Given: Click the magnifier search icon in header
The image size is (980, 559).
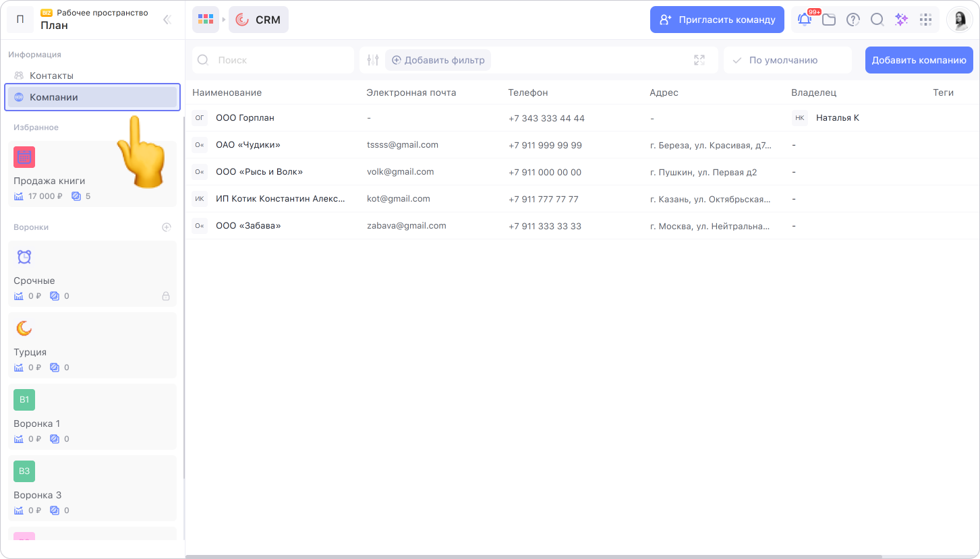Looking at the screenshot, I should [877, 20].
